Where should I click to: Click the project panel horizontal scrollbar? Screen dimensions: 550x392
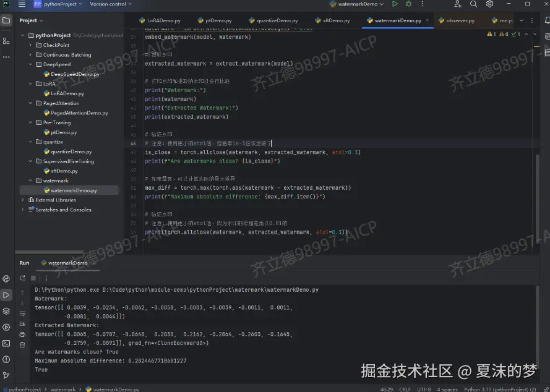pos(49,252)
